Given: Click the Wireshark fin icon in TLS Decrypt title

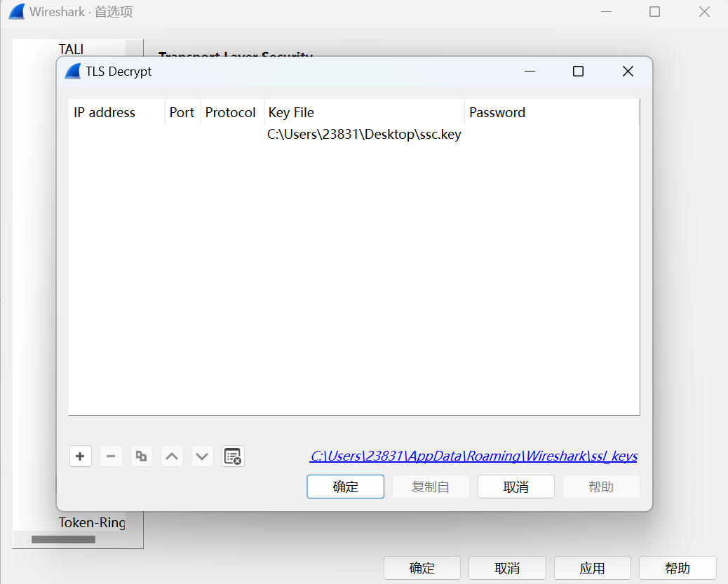Looking at the screenshot, I should point(73,72).
